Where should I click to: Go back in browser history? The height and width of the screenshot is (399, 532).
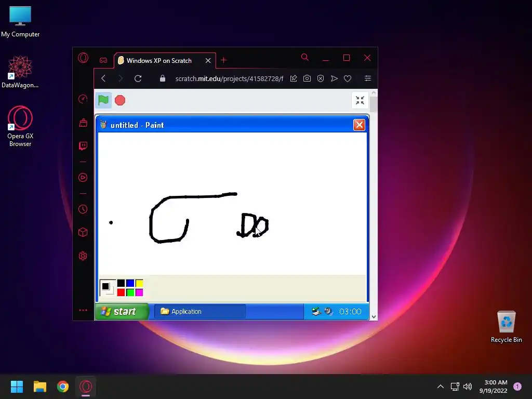[x=103, y=78]
